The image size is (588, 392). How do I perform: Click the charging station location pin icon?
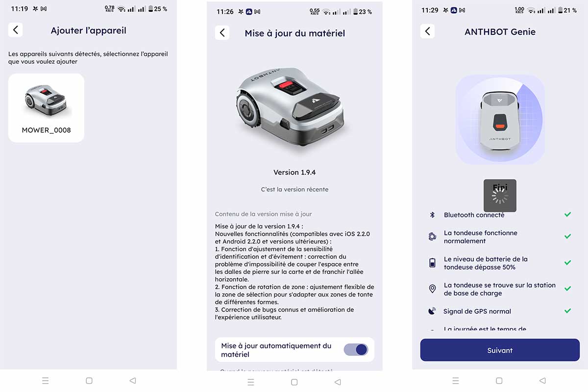point(432,289)
